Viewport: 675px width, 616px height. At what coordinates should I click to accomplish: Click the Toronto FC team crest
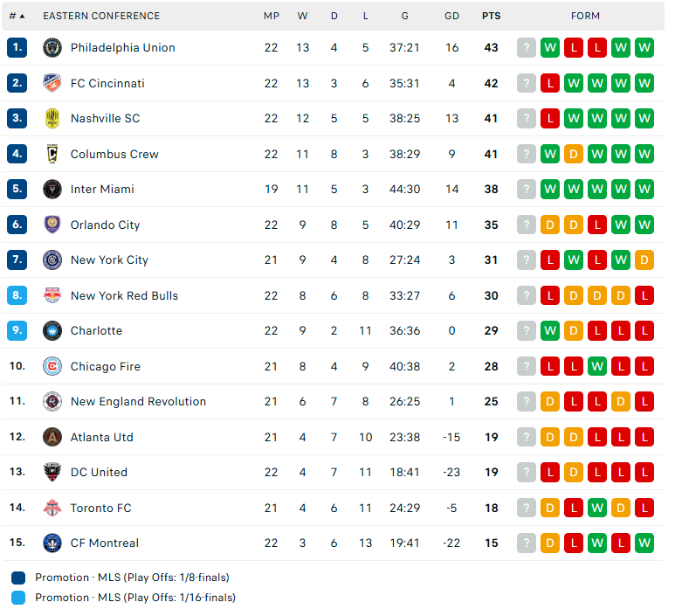(52, 508)
